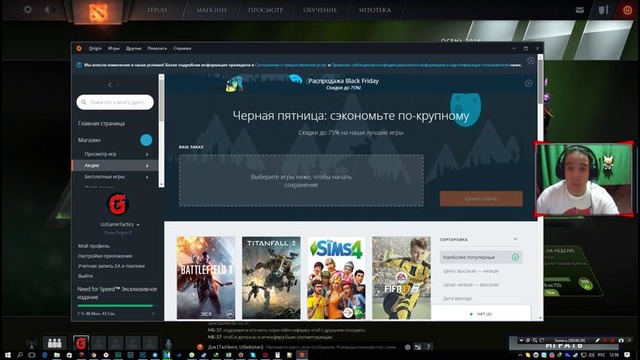This screenshot has width=640, height=360.
Task: Open the Dota 2 armory shield icon
Action: coord(603,9)
